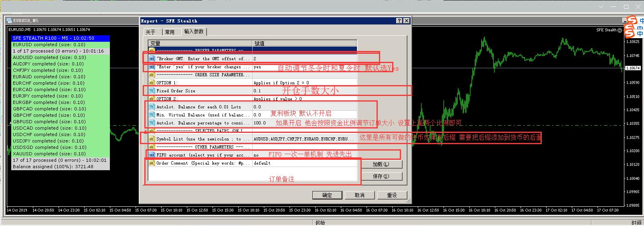Screen dimensions: 644x226
Task: Click the BROKER PARAMETERS row icon
Action: pyautogui.click(x=152, y=50)
